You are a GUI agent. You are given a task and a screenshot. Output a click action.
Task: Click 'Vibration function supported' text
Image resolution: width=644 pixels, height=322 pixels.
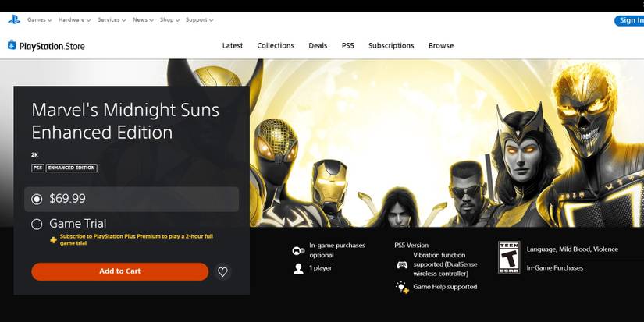445,264
